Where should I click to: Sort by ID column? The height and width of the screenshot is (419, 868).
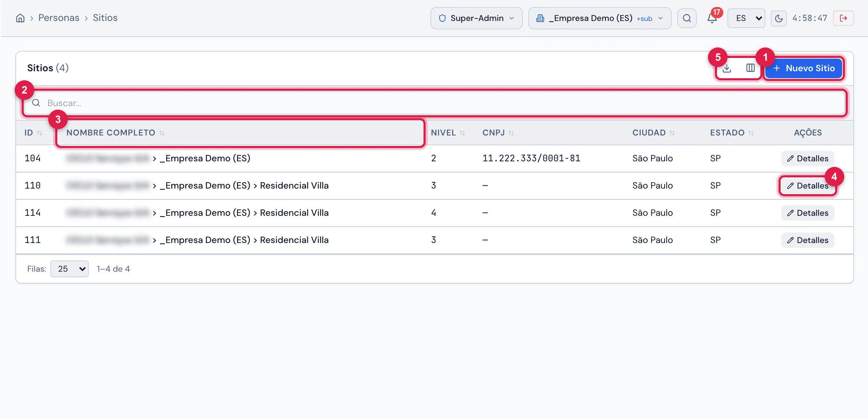point(33,133)
